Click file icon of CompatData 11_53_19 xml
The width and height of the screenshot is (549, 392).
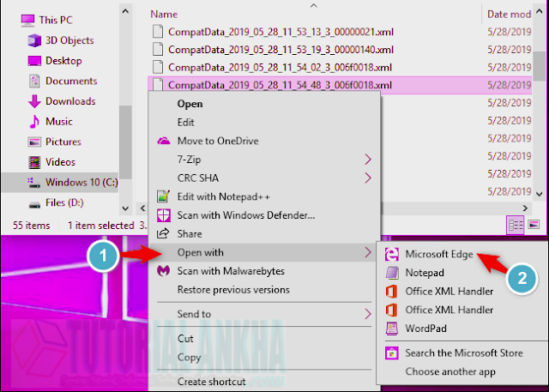tap(158, 50)
